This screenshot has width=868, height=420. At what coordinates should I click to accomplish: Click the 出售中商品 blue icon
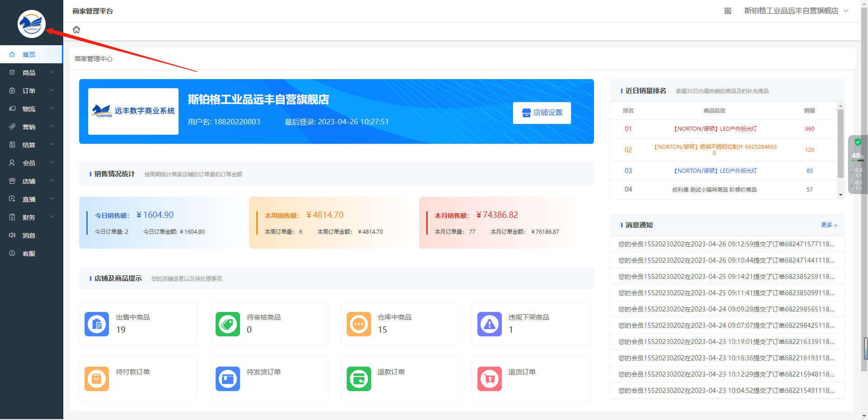coord(97,324)
